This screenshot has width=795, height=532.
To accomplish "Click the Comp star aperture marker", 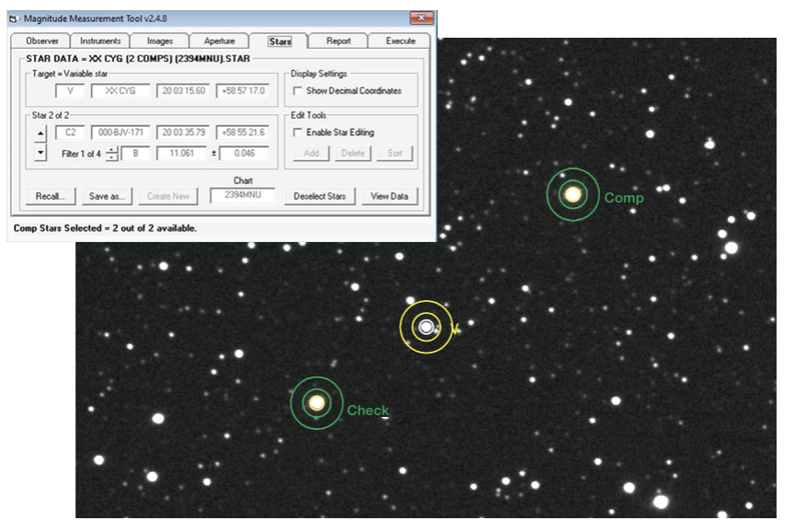I will tap(573, 195).
